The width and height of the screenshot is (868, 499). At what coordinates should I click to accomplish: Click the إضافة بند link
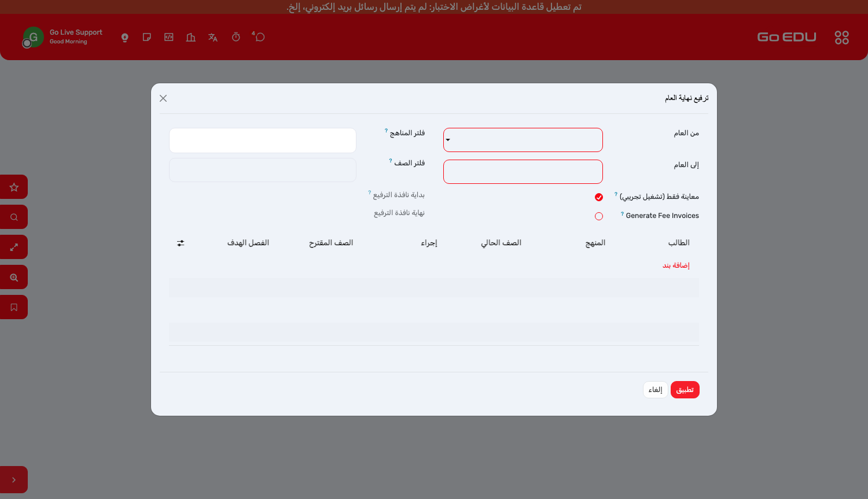[x=676, y=265]
